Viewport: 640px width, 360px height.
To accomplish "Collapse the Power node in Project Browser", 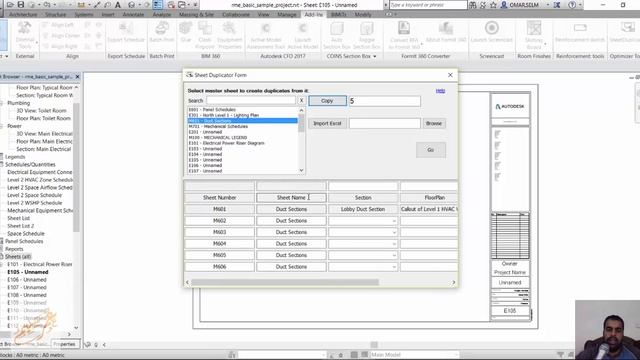I will [2, 126].
